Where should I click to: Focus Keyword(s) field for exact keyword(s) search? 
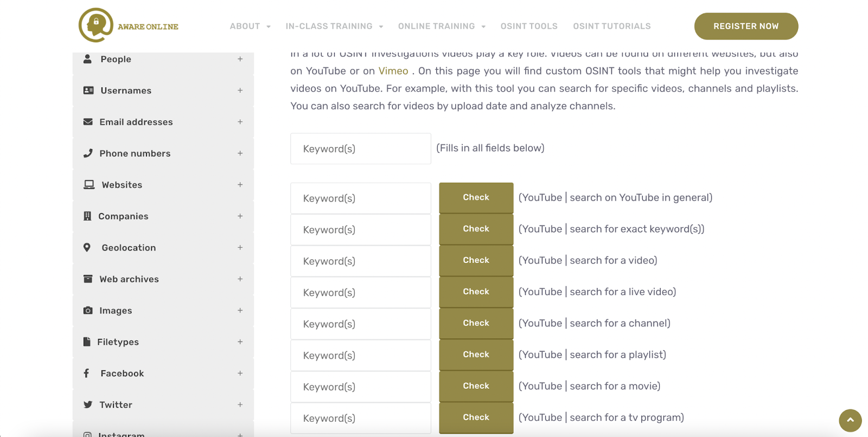tap(361, 230)
